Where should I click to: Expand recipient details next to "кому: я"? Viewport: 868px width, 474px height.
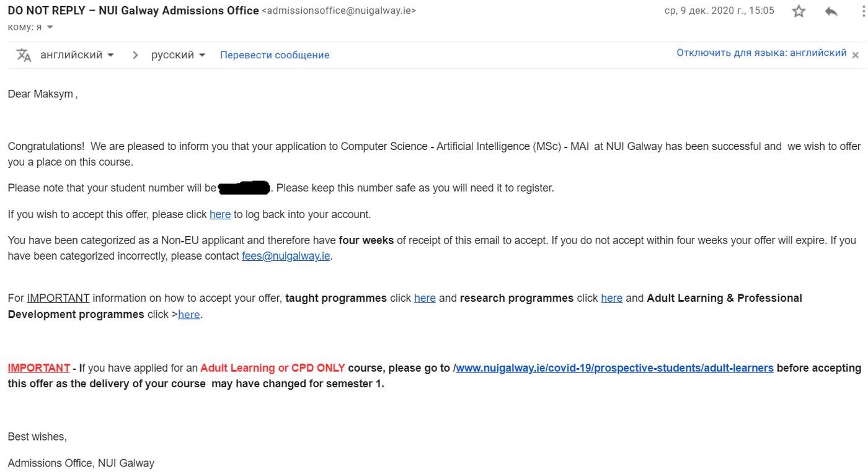tap(50, 27)
